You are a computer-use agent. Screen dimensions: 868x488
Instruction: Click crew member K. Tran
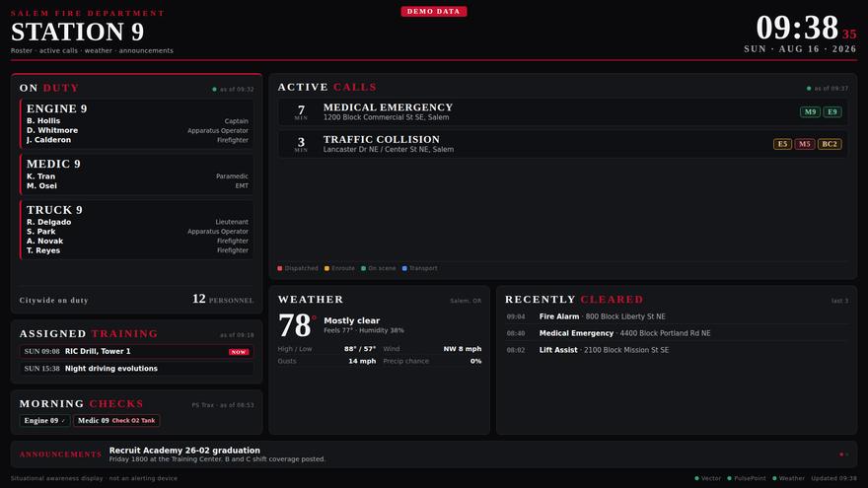tap(40, 175)
